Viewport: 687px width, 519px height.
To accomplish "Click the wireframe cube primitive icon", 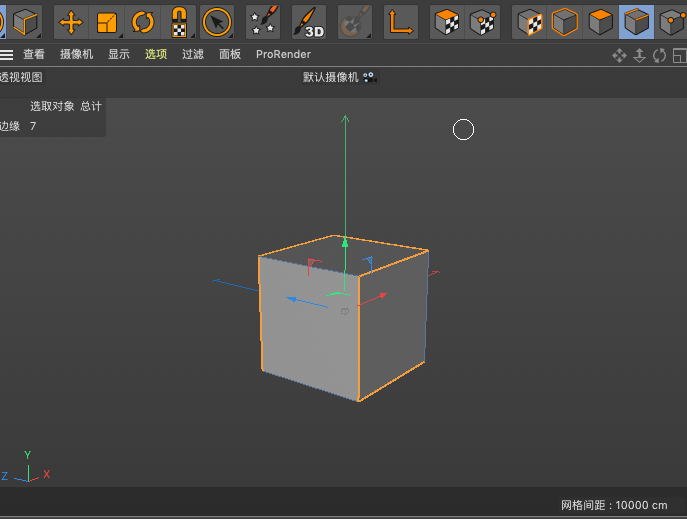I will (x=25, y=22).
